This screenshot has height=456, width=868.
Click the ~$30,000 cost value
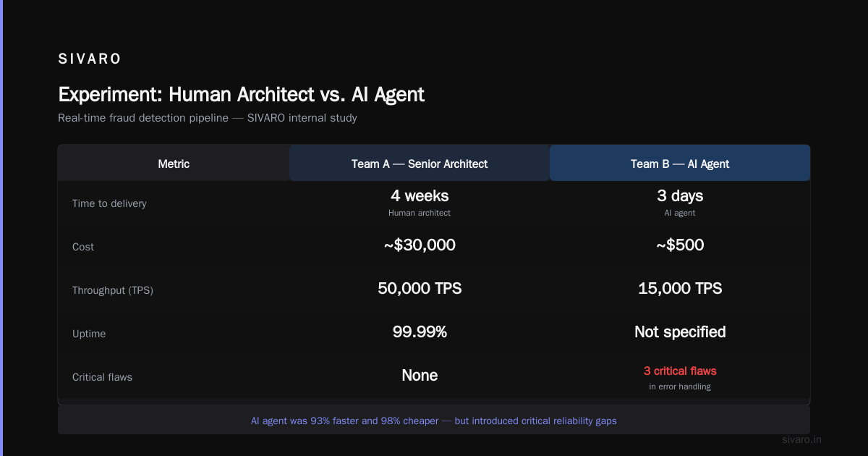[x=420, y=245]
